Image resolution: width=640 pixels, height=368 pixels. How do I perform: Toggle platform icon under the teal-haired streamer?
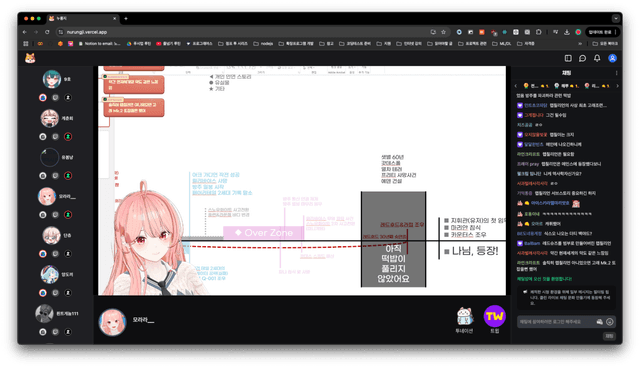tap(43, 98)
